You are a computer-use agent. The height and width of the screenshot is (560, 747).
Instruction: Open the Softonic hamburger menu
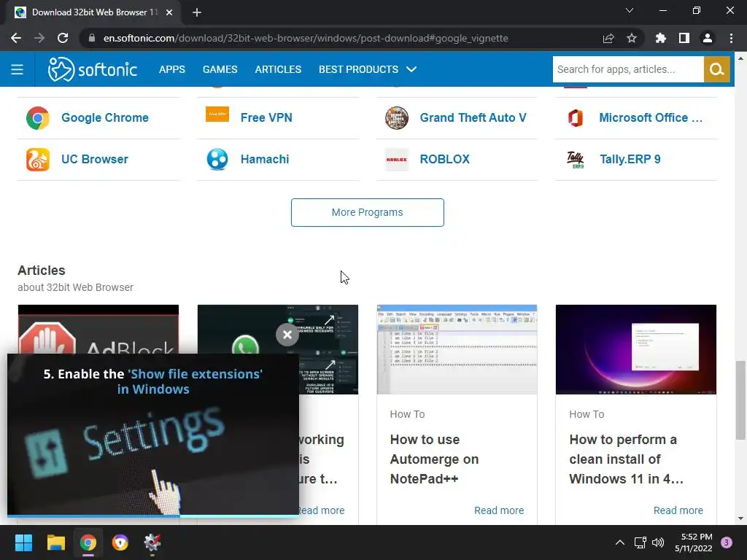click(x=18, y=69)
